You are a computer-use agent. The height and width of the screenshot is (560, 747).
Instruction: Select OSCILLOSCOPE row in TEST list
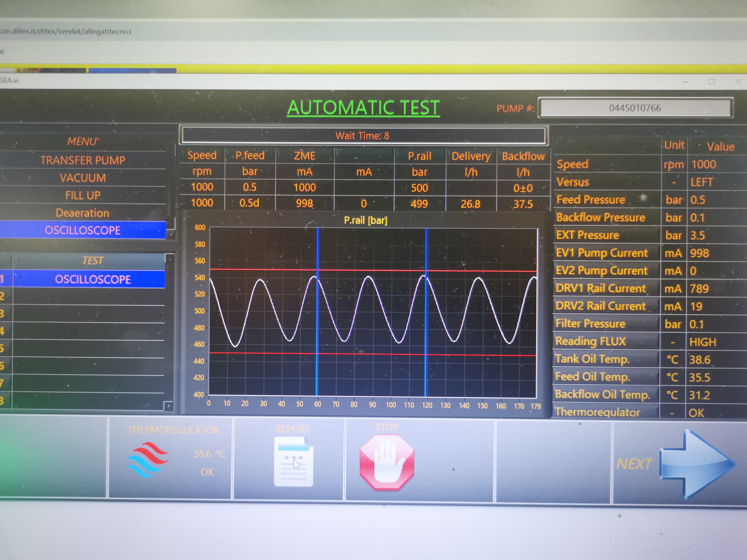[x=93, y=280]
